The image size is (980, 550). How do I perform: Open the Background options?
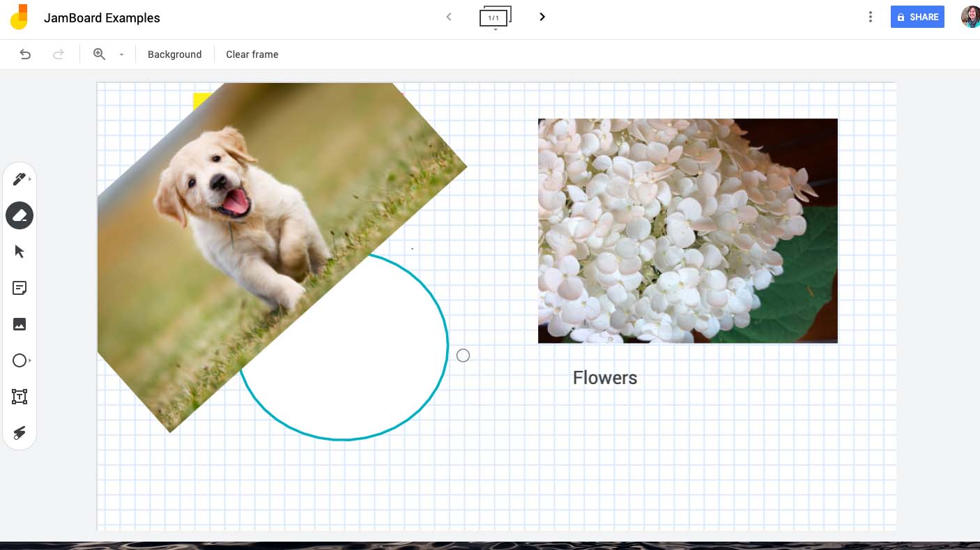174,54
